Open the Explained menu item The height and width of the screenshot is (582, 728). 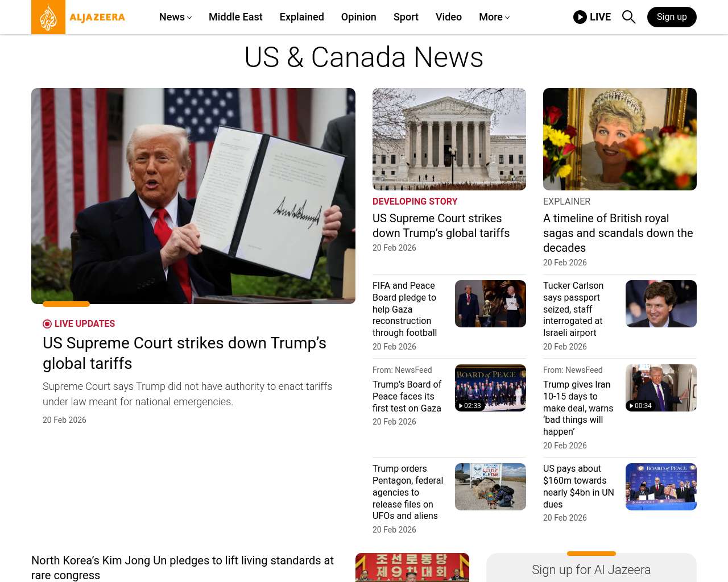[302, 17]
